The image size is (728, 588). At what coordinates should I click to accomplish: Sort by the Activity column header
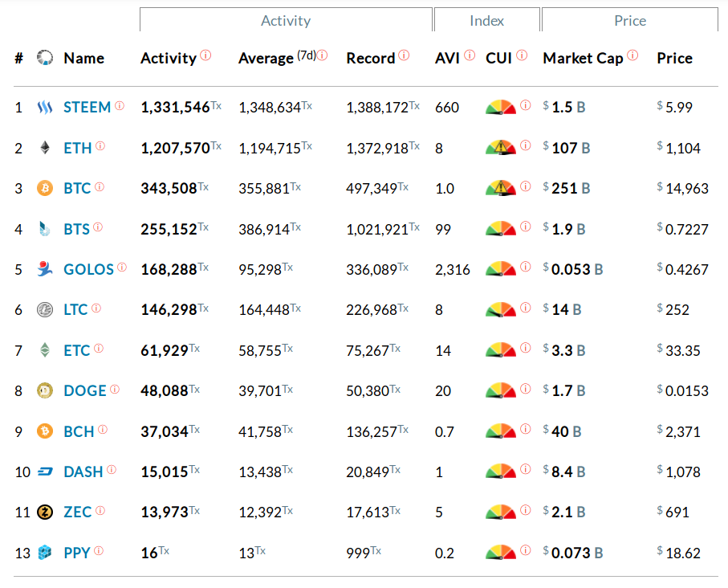pos(169,59)
